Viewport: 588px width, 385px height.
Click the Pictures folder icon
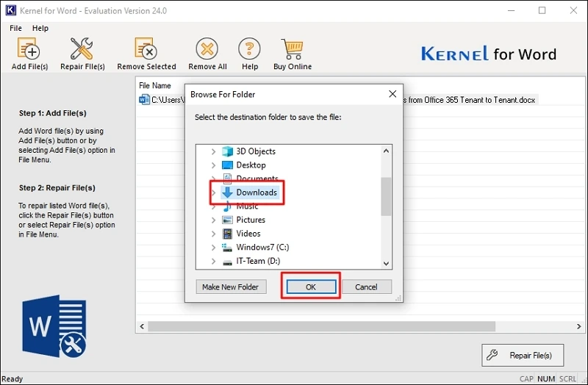[227, 220]
